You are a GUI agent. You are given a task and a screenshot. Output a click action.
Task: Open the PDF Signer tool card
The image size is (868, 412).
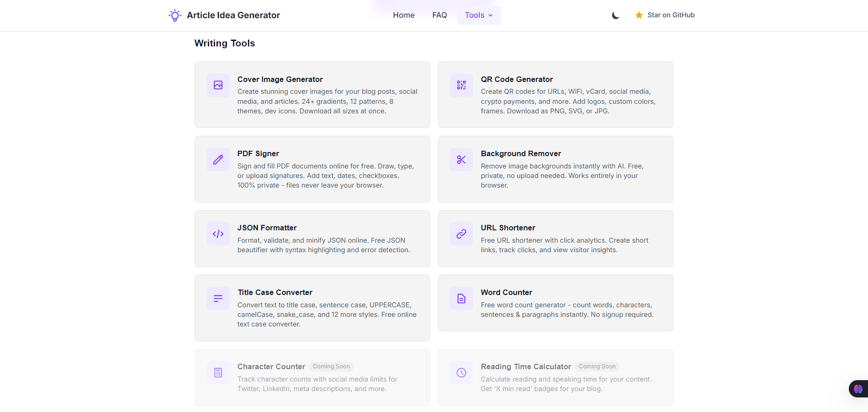[x=312, y=169]
